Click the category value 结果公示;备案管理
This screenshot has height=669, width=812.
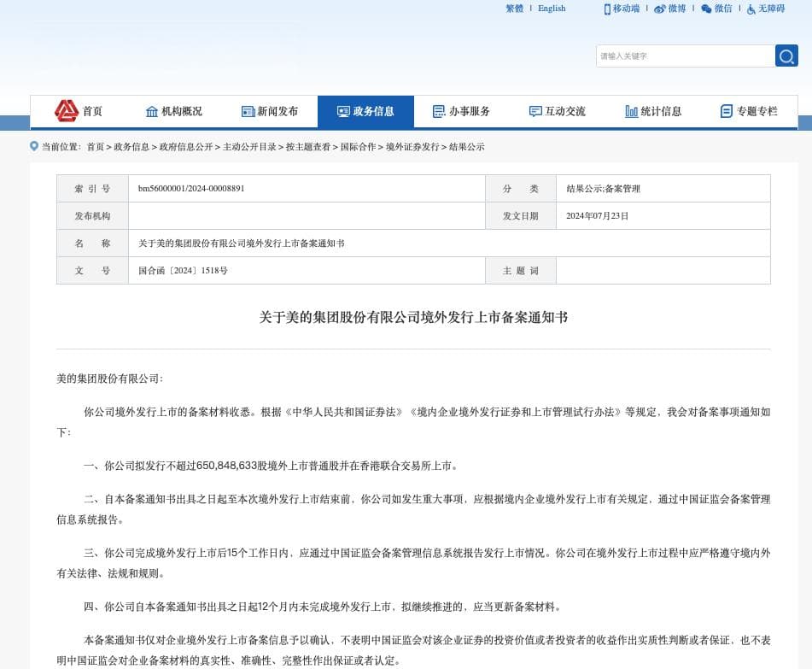tap(604, 189)
